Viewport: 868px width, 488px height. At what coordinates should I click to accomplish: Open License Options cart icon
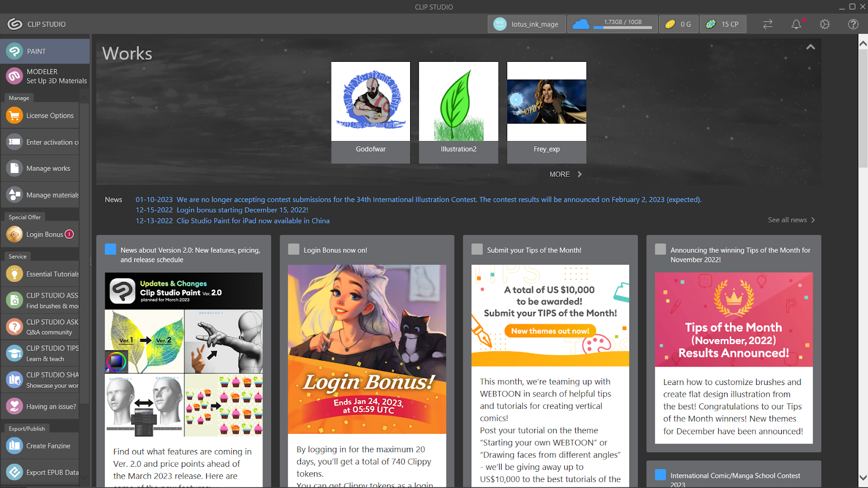coord(15,115)
